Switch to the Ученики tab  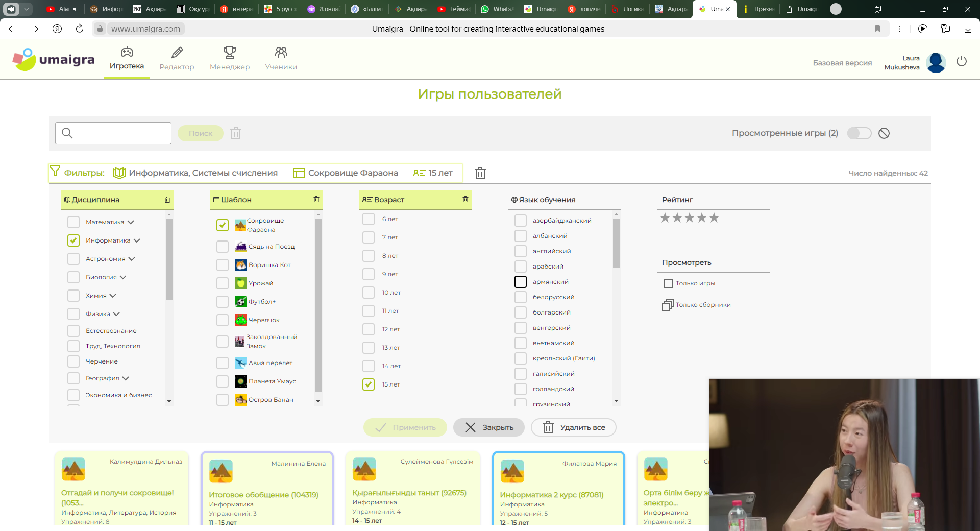(x=281, y=59)
